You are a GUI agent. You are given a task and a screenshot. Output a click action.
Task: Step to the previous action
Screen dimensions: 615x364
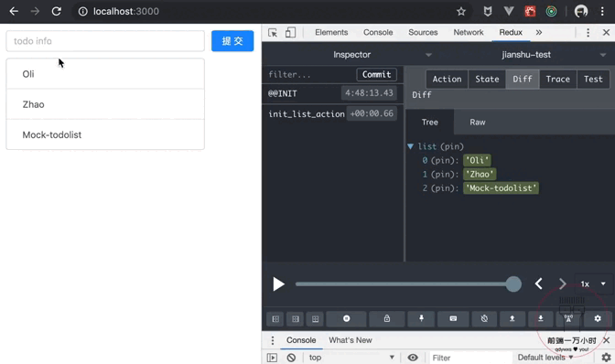tap(539, 284)
